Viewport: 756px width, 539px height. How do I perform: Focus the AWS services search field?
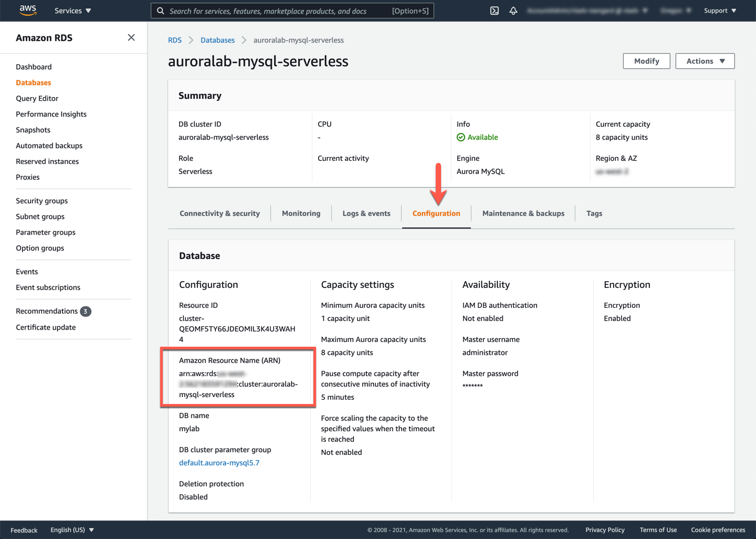[x=278, y=11]
